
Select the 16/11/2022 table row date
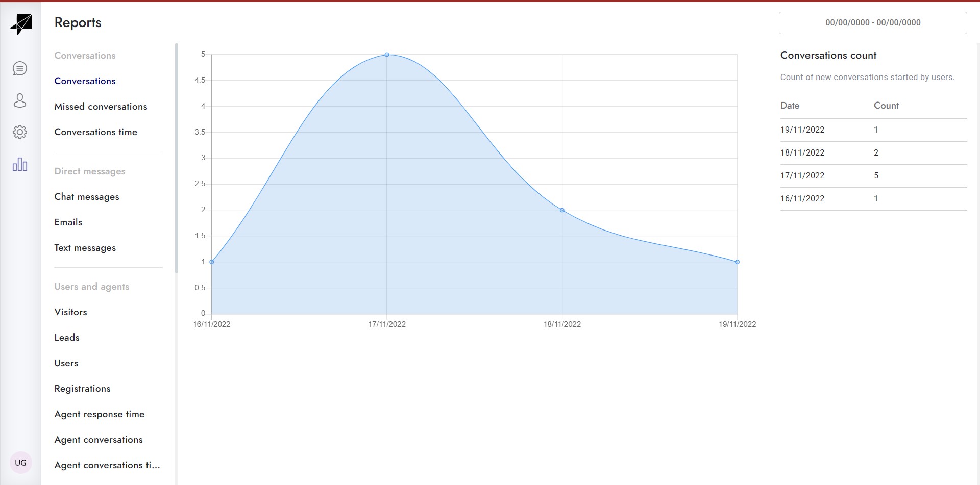click(802, 199)
